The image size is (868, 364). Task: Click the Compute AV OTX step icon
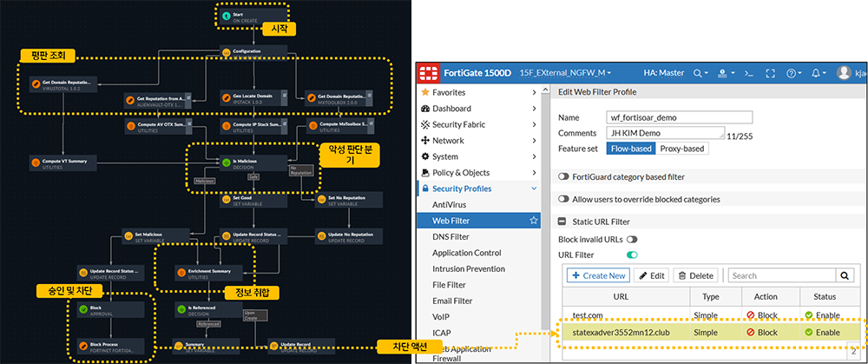(x=131, y=126)
